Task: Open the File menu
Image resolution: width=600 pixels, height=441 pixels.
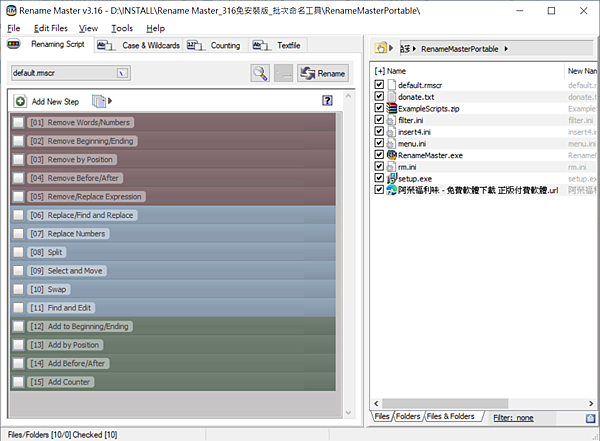Action: tap(14, 28)
